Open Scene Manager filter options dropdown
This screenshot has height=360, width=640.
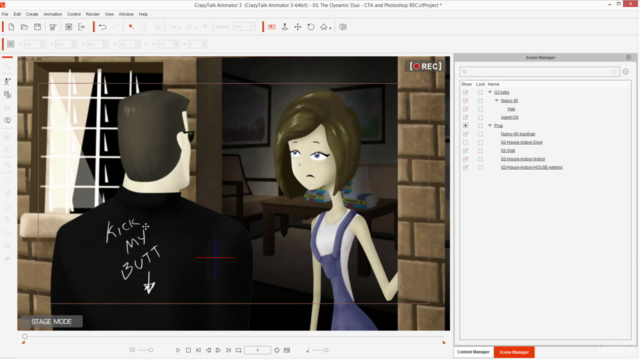point(626,72)
